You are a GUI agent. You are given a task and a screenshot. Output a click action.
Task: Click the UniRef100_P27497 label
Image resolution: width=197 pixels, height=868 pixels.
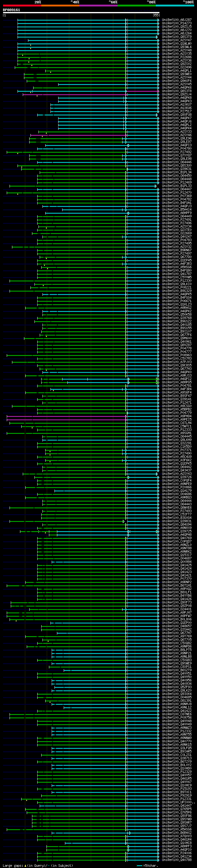(177, 253)
